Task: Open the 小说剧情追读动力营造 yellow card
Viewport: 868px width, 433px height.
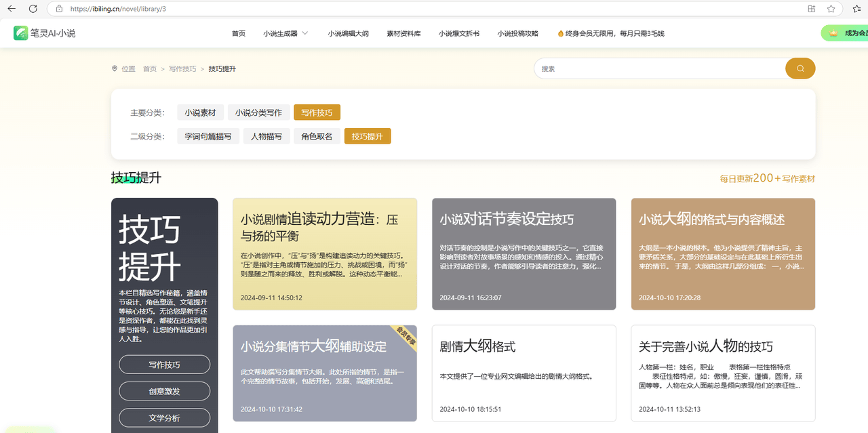Action: click(x=325, y=254)
